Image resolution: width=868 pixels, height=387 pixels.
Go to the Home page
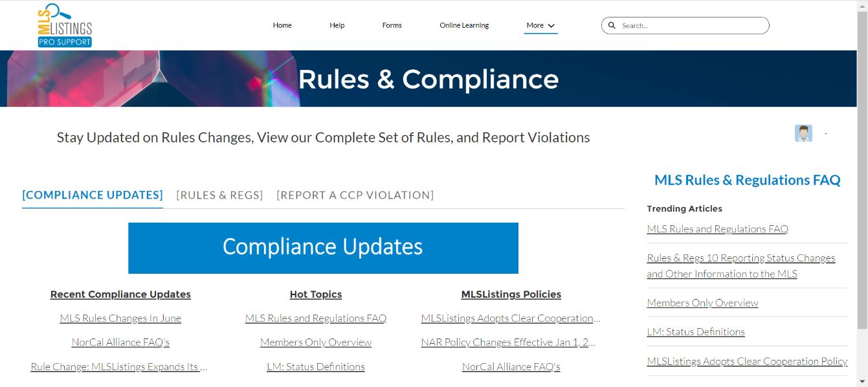[x=282, y=25]
